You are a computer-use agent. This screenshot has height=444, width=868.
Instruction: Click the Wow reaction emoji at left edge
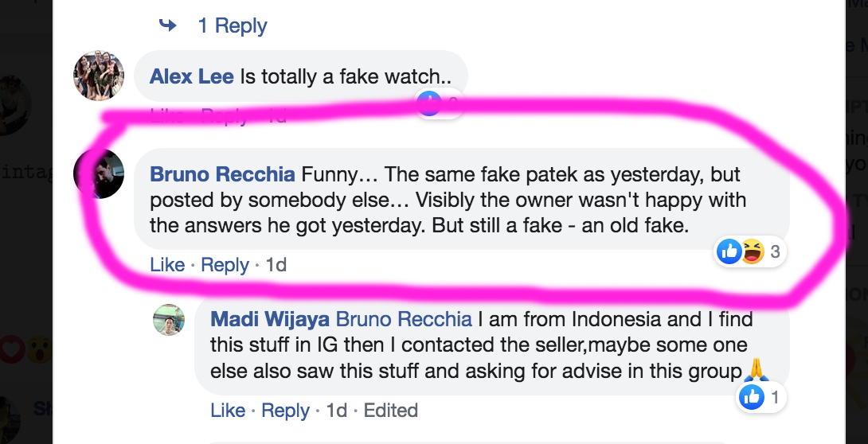38,349
